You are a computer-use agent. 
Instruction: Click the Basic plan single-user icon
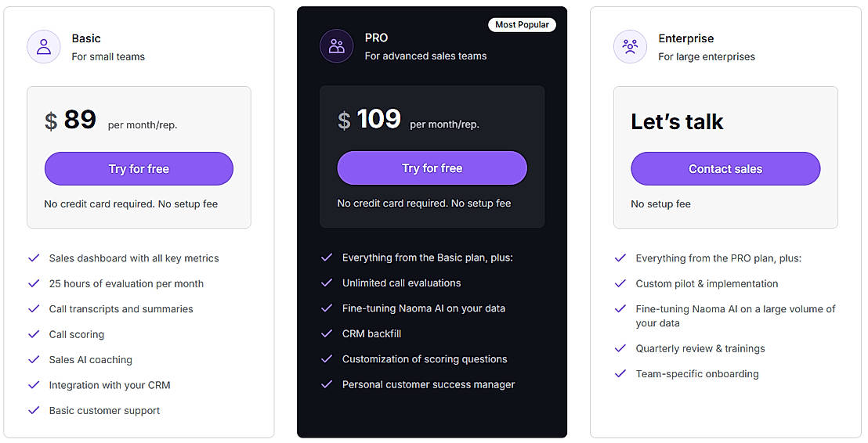click(44, 47)
